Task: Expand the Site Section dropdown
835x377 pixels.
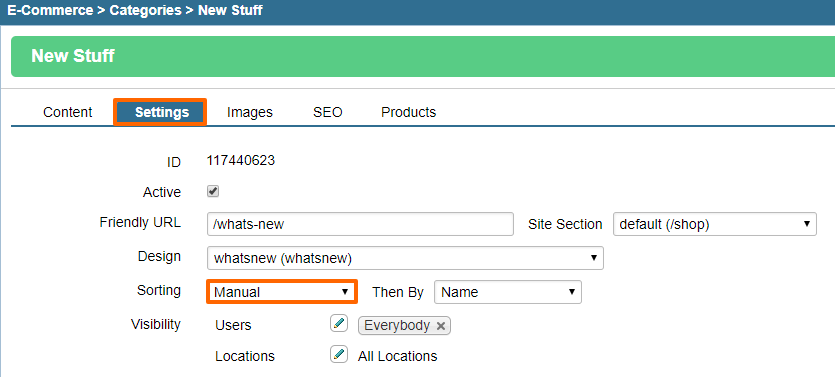Action: (715, 224)
